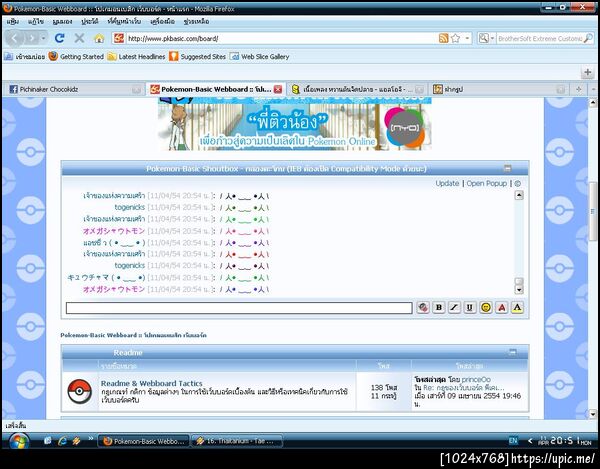The width and height of the screenshot is (600, 469).
Task: Click the Pokemon Online tutoring banner
Action: pos(295,124)
